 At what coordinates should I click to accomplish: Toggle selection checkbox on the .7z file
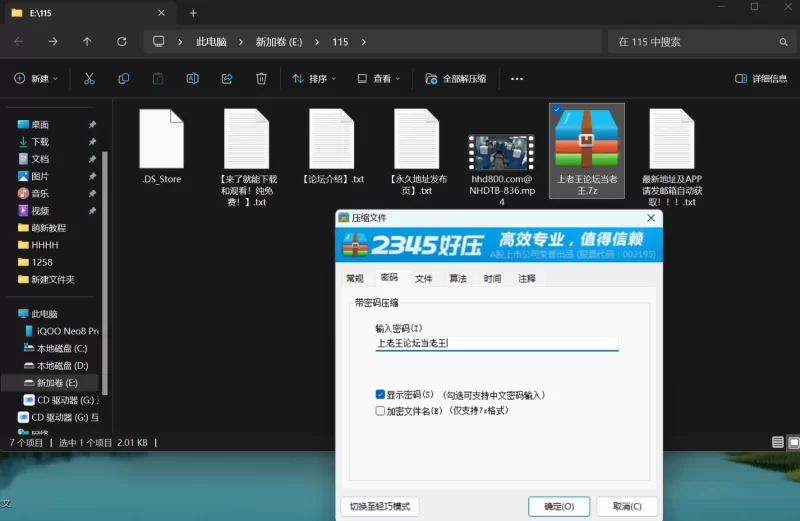[556, 109]
